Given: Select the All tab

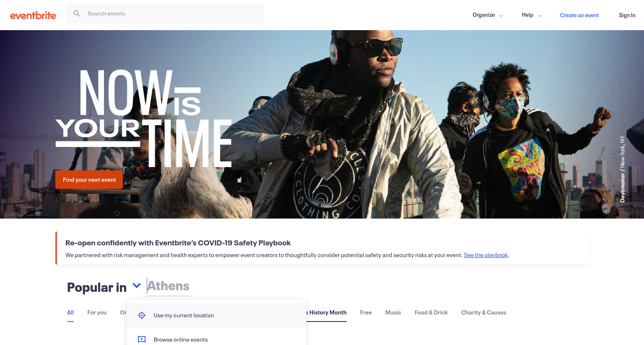Looking at the screenshot, I should (x=70, y=312).
